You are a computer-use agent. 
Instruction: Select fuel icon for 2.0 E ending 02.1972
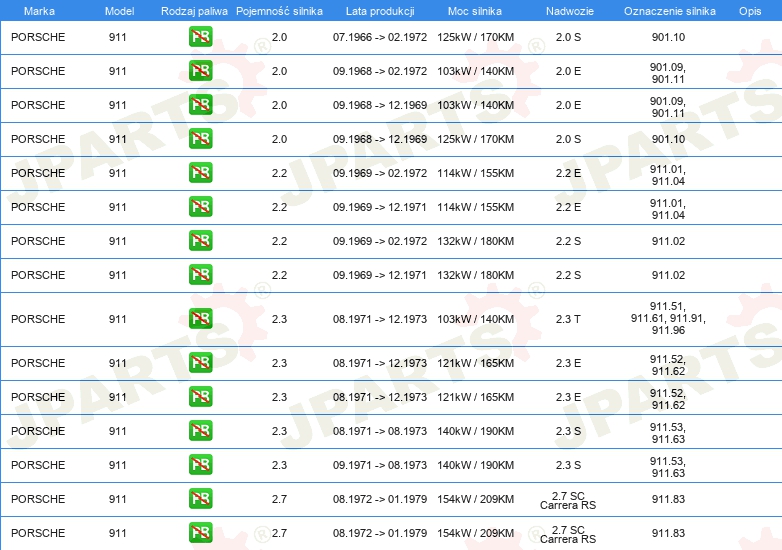(x=200, y=71)
